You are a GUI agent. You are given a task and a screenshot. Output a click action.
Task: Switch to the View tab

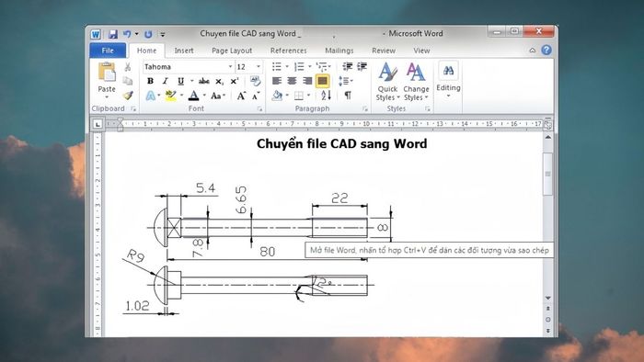pyautogui.click(x=421, y=51)
